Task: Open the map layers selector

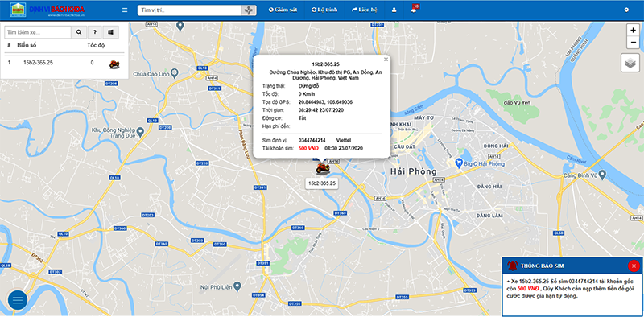Action: pos(630,63)
